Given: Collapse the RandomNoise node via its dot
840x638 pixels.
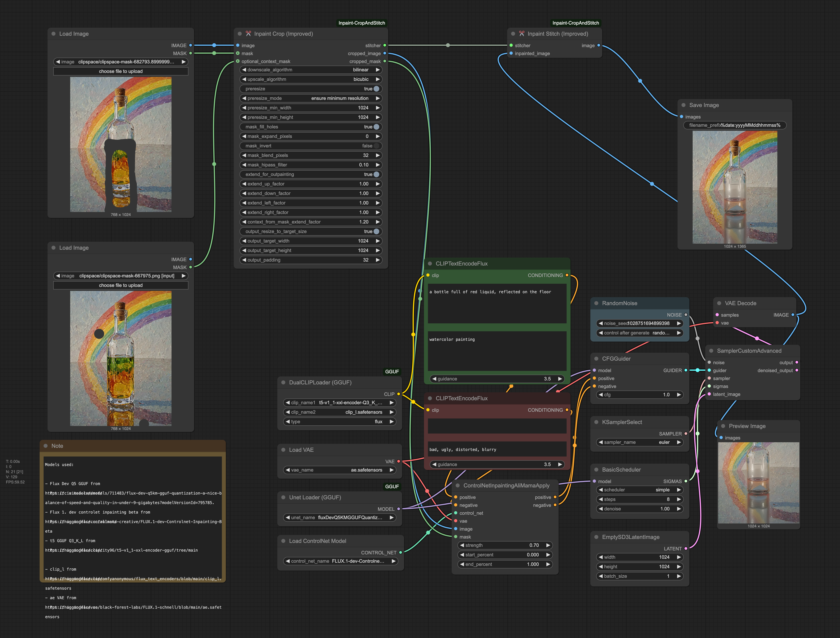Looking at the screenshot, I should [596, 303].
